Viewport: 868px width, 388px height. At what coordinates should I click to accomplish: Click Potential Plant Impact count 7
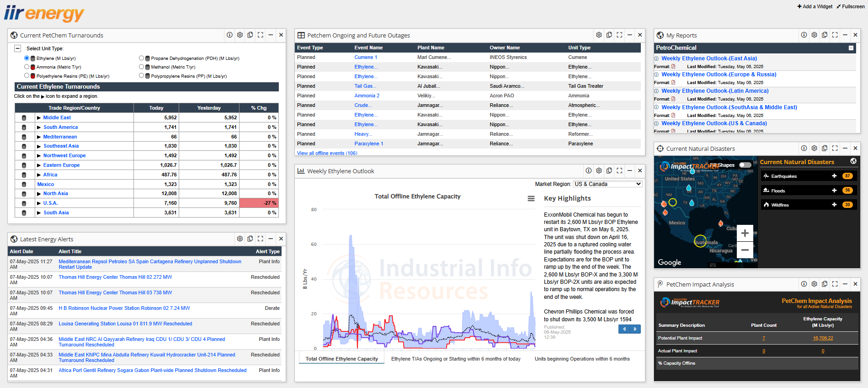763,338
